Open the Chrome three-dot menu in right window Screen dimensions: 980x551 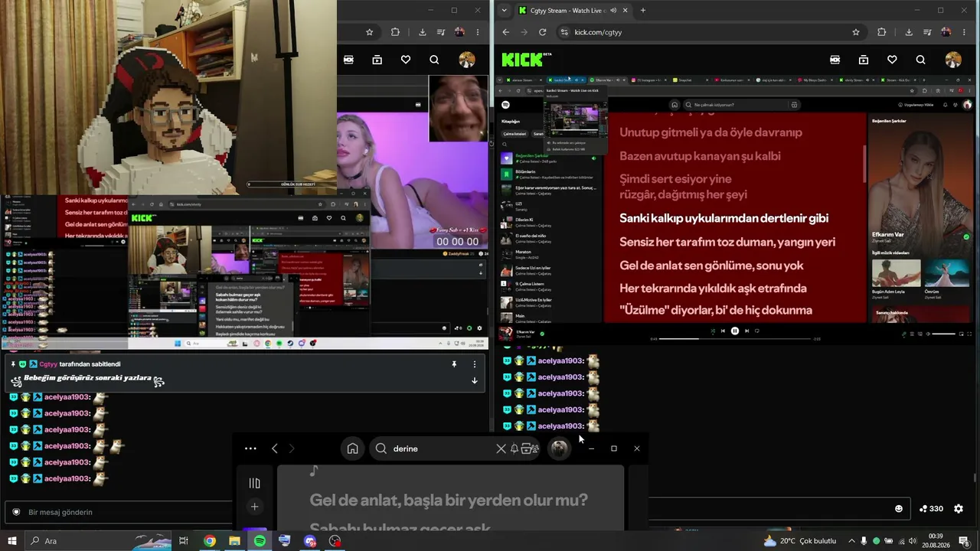(964, 32)
